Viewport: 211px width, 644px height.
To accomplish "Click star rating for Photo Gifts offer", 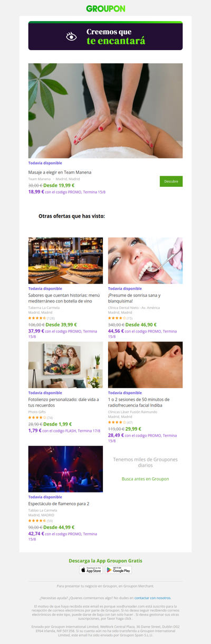I will pyautogui.click(x=37, y=418).
